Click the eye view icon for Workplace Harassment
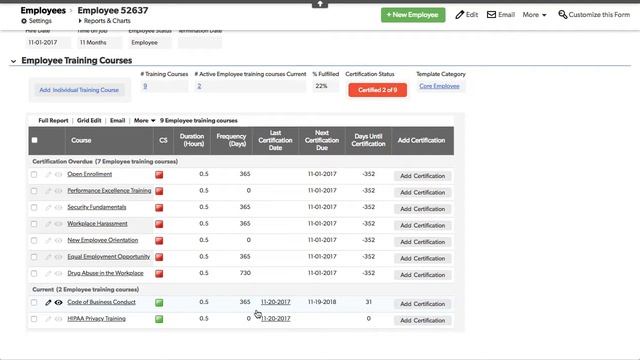This screenshot has height=360, width=640. 58,224
